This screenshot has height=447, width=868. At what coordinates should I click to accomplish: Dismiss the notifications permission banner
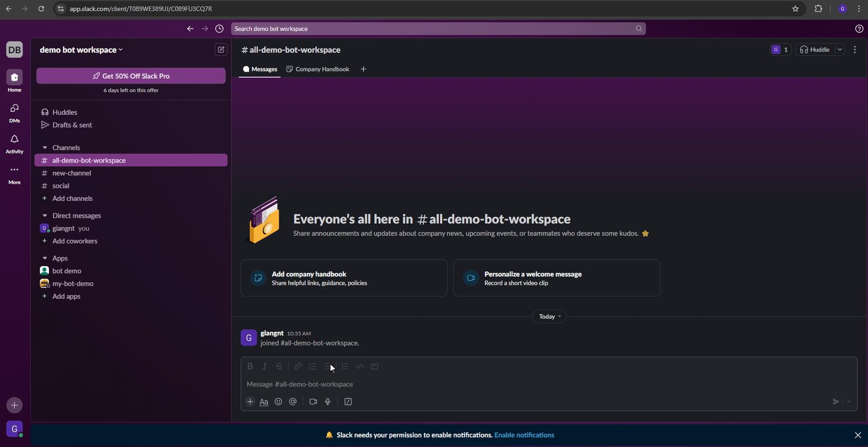coord(858,435)
